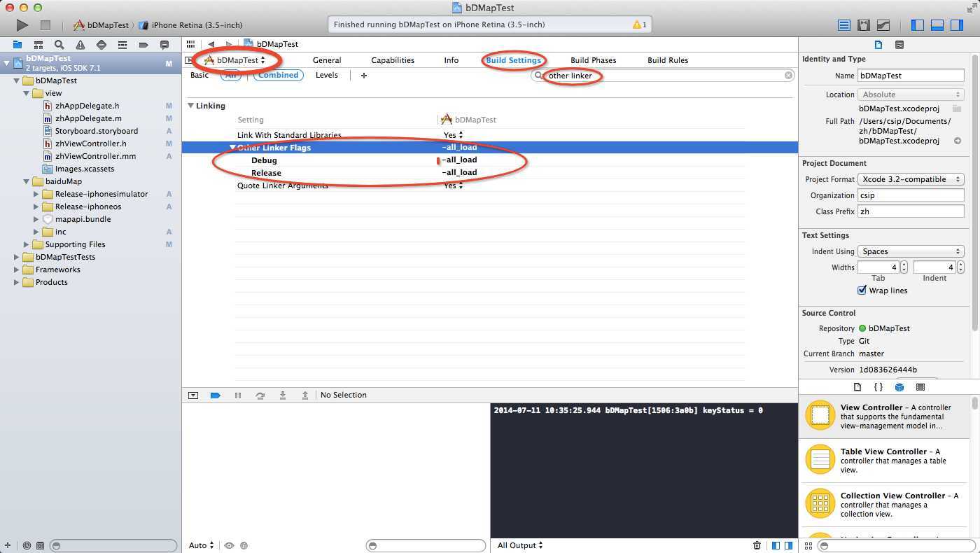Open the bDMapTest target selector popup
This screenshot has width=980, height=553.
234,60
